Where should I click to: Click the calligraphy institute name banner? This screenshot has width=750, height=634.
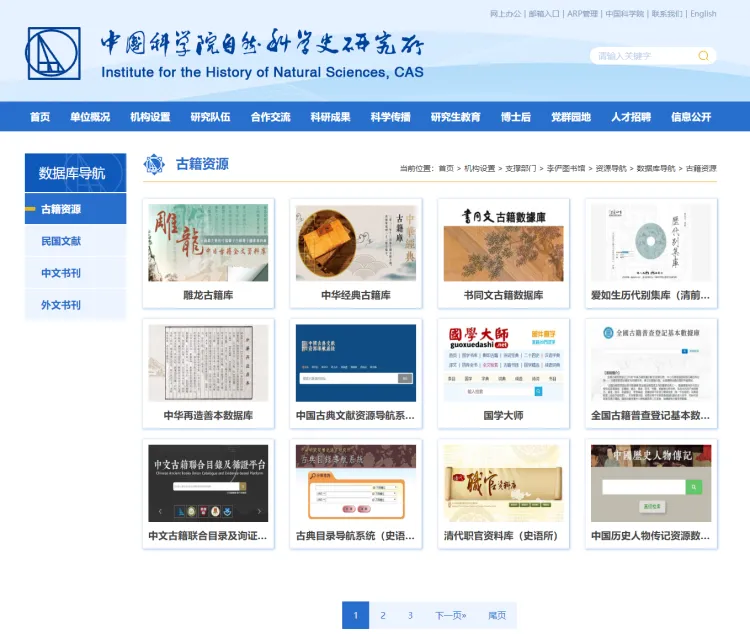(262, 43)
